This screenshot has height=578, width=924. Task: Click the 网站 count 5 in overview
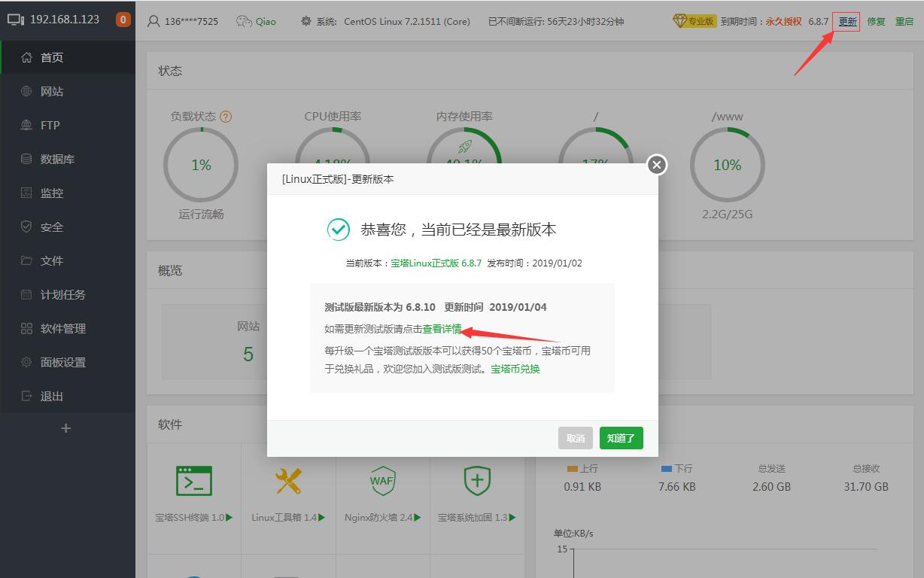248,354
